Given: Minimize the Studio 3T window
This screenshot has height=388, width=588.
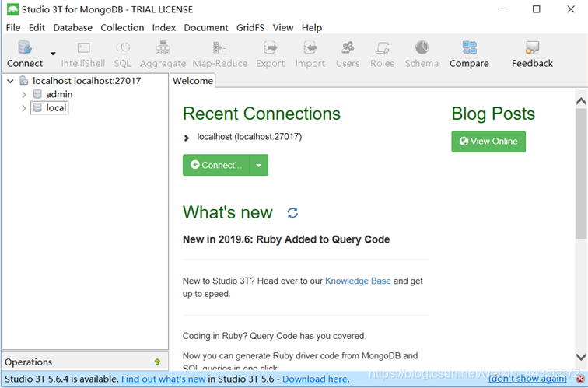Looking at the screenshot, I should pos(502,9).
